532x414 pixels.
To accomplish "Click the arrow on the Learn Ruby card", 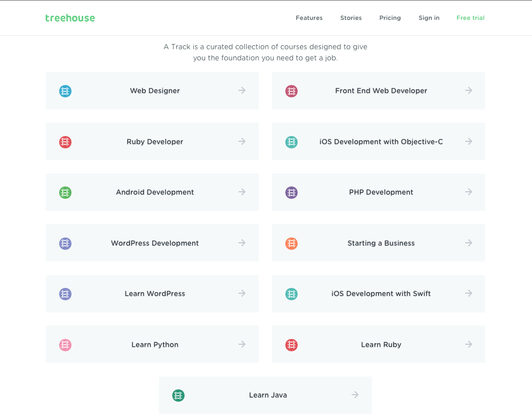I will pyautogui.click(x=469, y=344).
